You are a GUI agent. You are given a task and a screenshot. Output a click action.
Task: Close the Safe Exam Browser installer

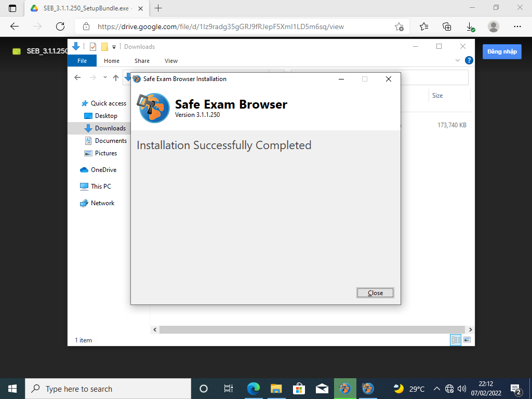pyautogui.click(x=375, y=292)
